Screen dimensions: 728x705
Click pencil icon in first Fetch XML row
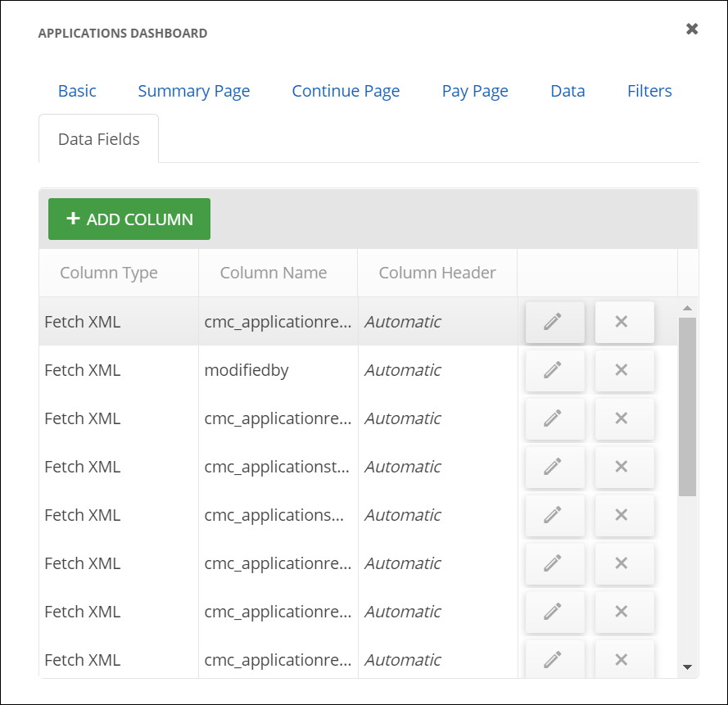[x=554, y=322]
